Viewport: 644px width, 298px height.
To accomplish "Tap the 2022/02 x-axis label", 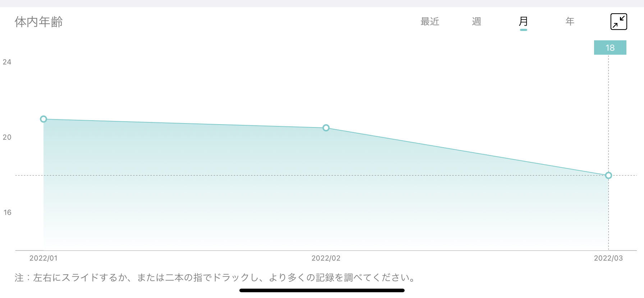I will coord(326,258).
